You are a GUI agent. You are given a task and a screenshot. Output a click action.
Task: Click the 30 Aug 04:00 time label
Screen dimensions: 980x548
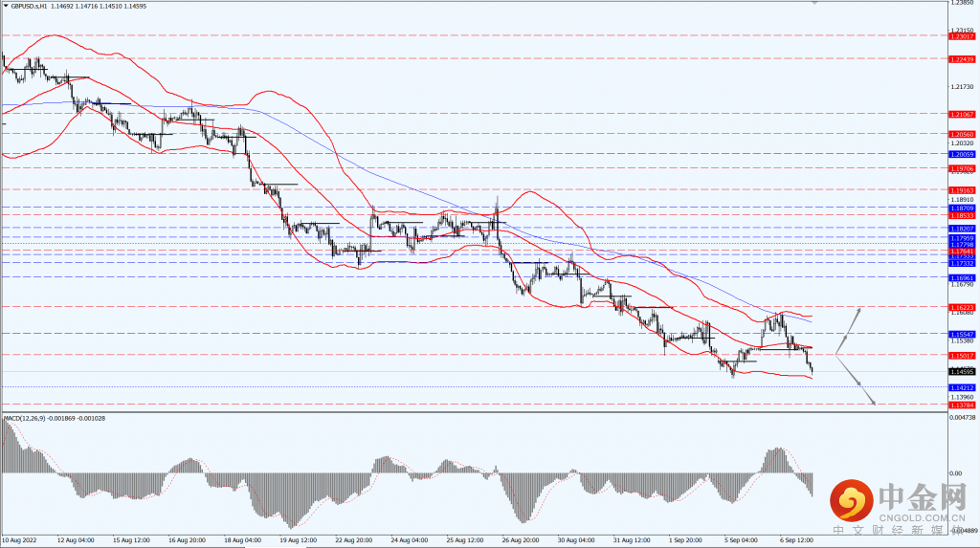pyautogui.click(x=576, y=540)
